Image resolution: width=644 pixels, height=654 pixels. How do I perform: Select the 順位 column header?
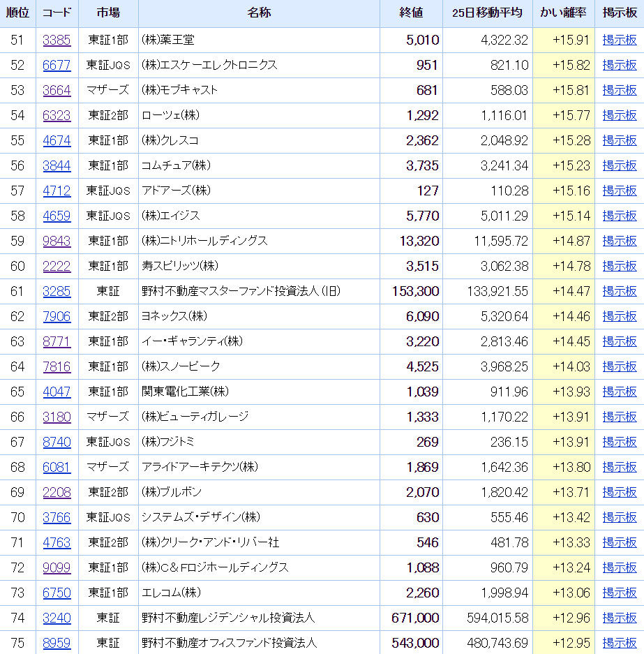point(17,13)
